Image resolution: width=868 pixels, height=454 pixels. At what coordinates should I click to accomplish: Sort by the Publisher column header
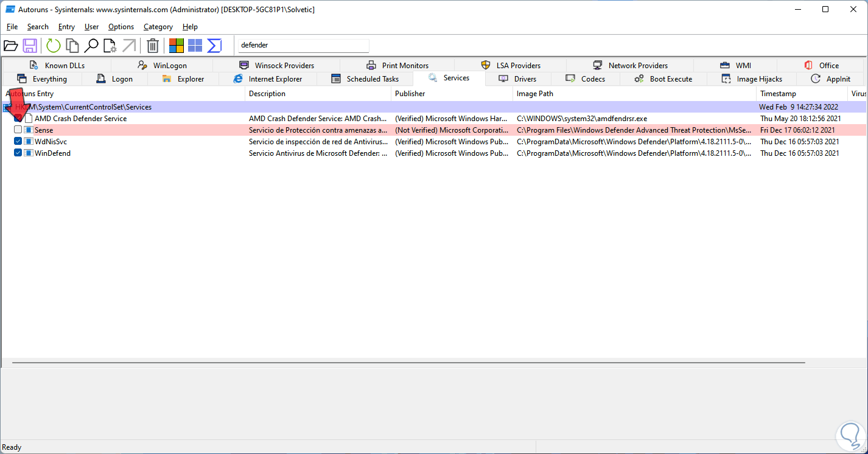click(452, 94)
